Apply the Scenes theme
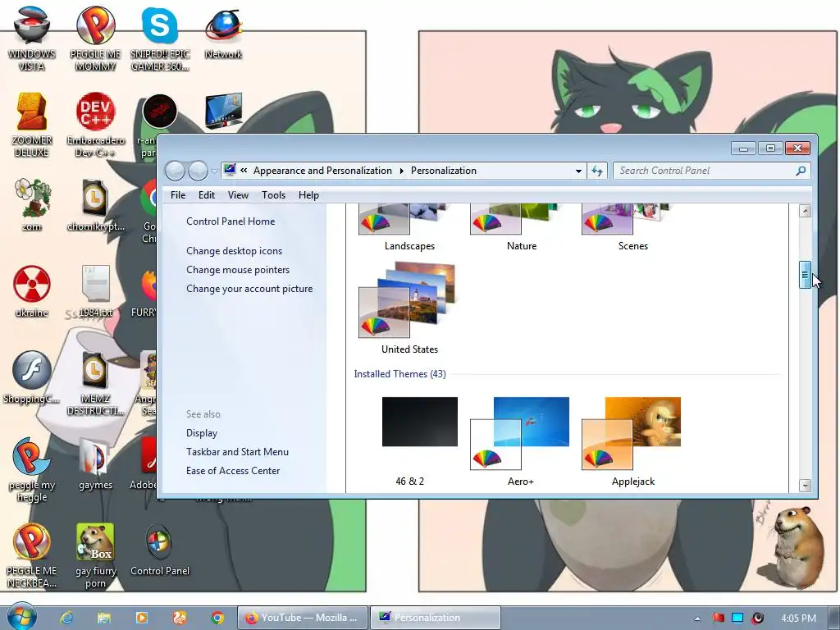This screenshot has height=630, width=840. [632, 228]
